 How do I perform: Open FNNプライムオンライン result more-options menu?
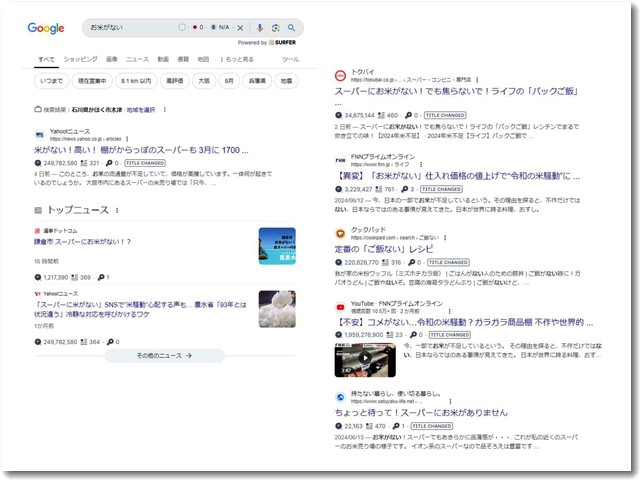(x=421, y=164)
